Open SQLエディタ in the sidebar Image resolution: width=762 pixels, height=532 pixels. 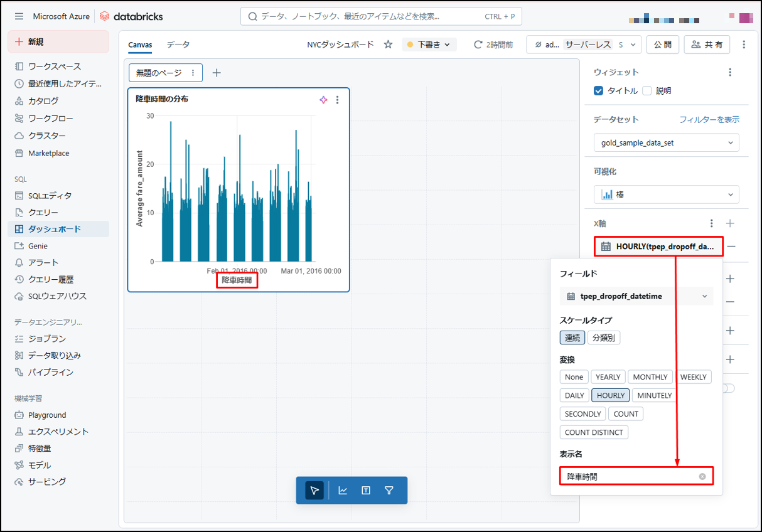tap(50, 196)
